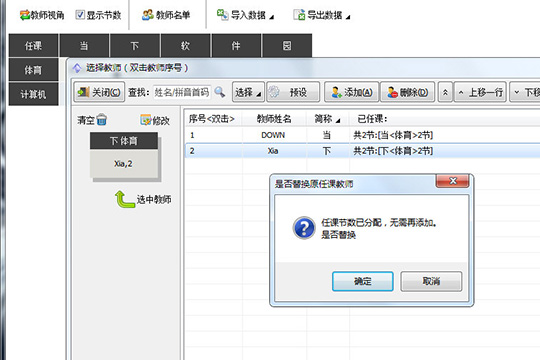540x360 pixels.
Task: Click the 修改 edit icon
Action: (x=146, y=120)
